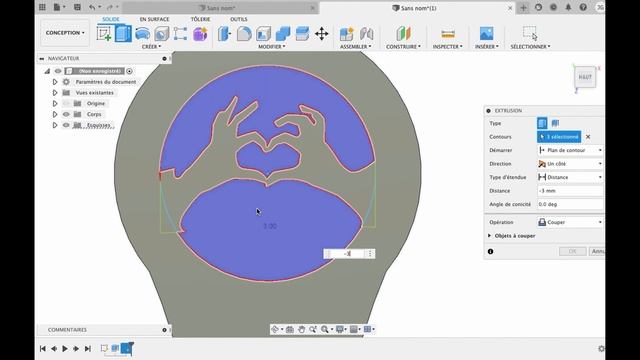Choose thin extrusion type in Extrusion panel
This screenshot has width=640, height=360.
pos(555,123)
